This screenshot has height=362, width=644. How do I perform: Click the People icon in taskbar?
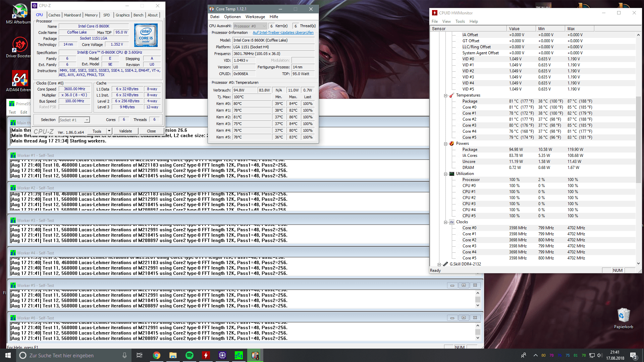click(x=524, y=355)
